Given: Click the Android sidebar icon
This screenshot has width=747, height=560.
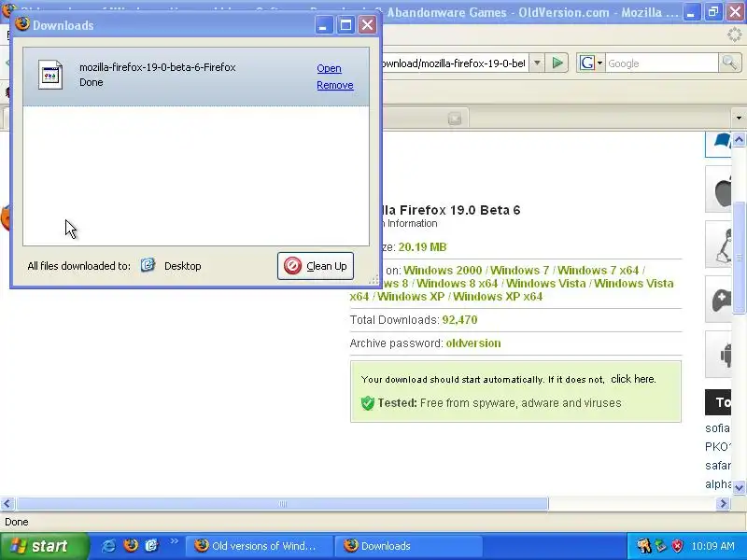Looking at the screenshot, I should click(x=719, y=355).
